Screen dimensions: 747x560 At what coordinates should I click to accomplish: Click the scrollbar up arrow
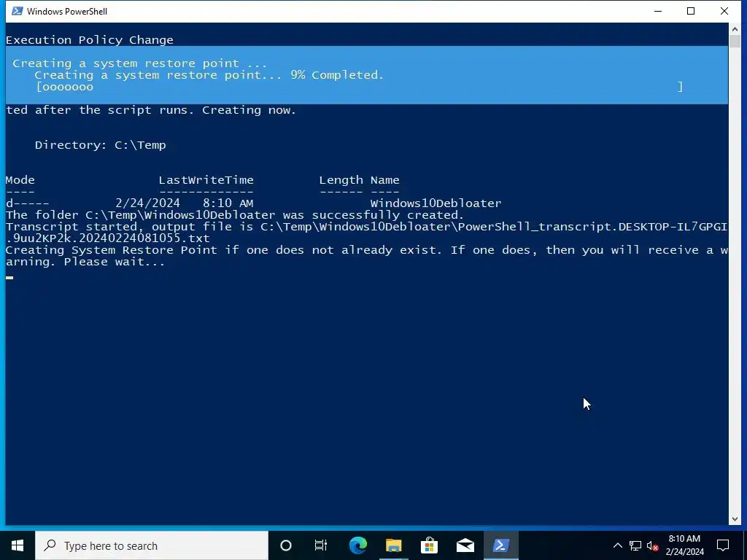734,29
